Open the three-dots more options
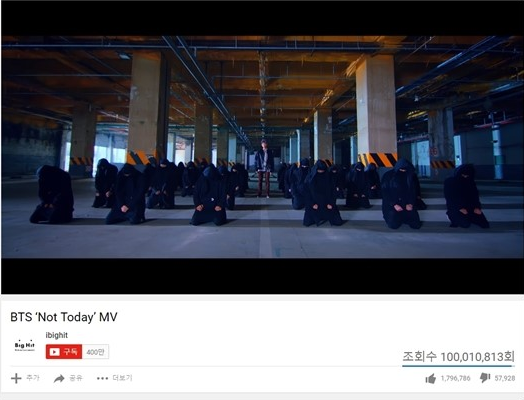This screenshot has width=524, height=400. 102,378
